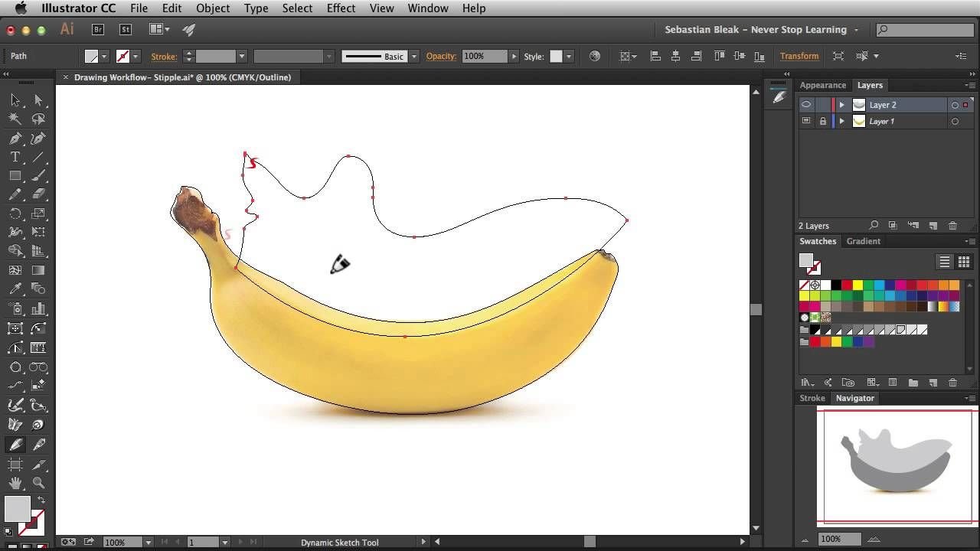Select the Magic Wand tool

15,119
